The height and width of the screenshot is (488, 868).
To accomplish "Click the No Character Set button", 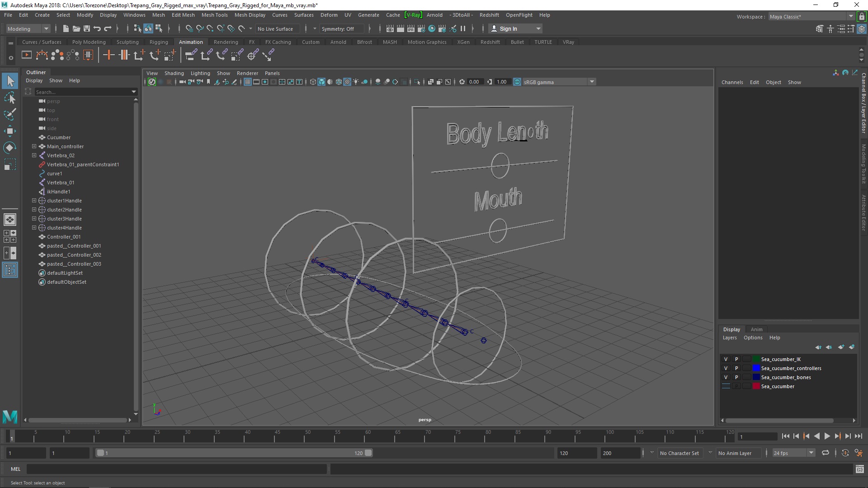I will tap(679, 453).
